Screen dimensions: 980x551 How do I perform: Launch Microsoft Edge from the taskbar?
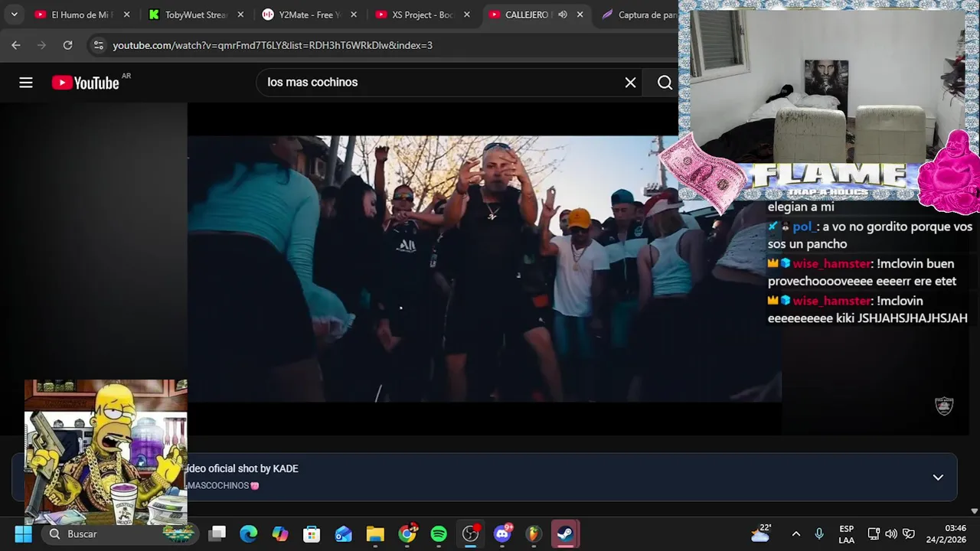coord(249,533)
